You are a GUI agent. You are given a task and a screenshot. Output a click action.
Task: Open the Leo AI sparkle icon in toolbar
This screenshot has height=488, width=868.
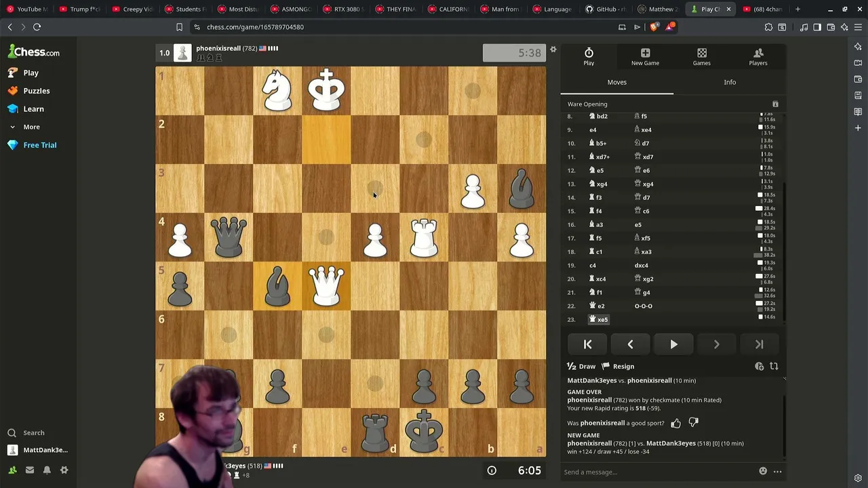pyautogui.click(x=844, y=27)
